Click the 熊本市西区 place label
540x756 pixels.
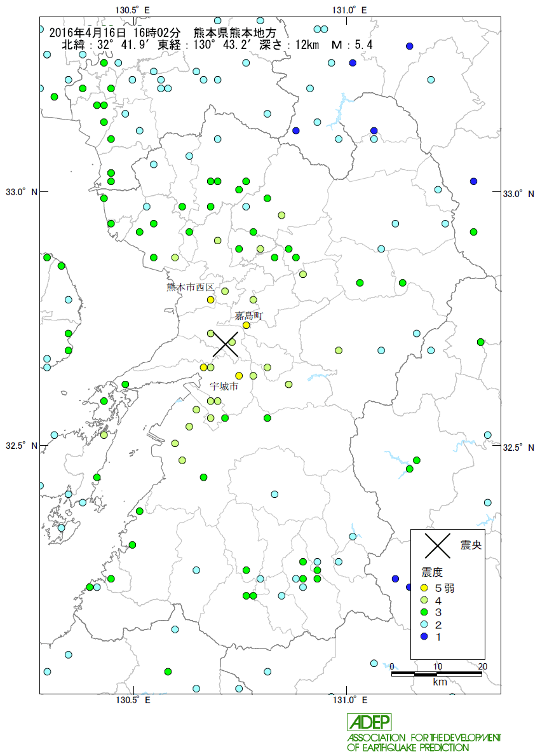tap(191, 287)
